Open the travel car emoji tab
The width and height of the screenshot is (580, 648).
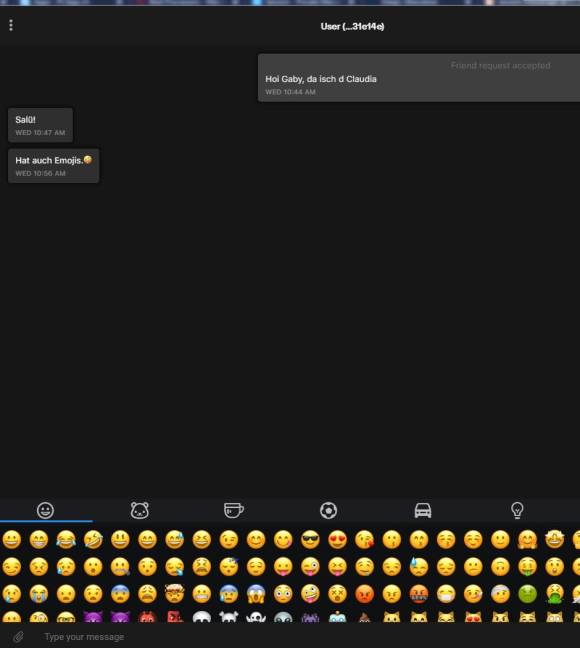(x=423, y=510)
